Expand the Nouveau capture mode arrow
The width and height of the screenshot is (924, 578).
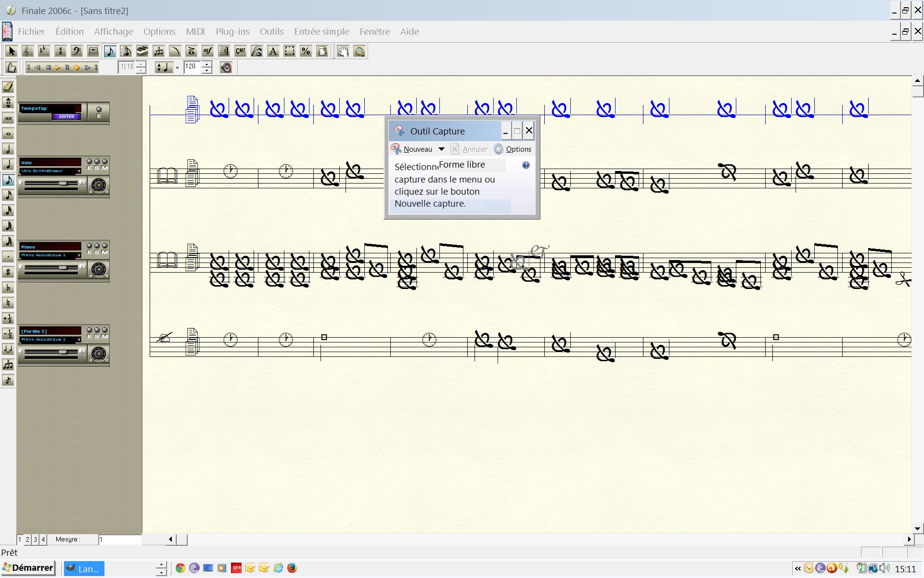pos(441,149)
